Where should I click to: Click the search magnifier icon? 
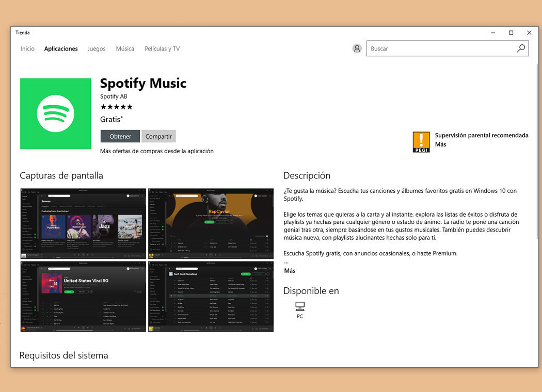point(521,48)
